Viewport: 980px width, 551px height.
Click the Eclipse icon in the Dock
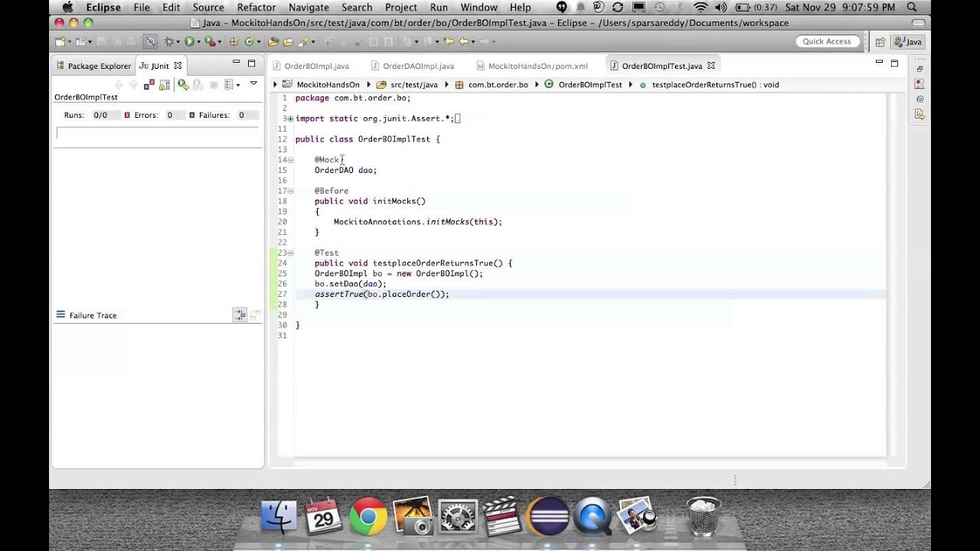tap(548, 517)
